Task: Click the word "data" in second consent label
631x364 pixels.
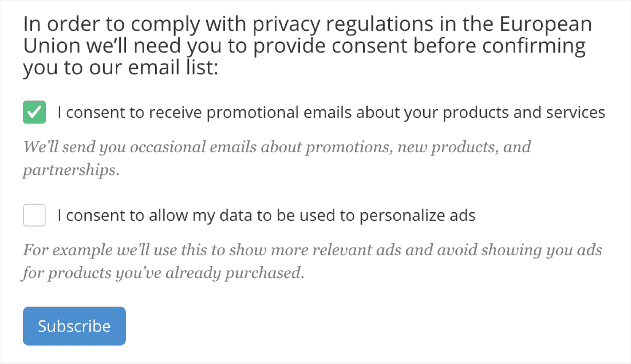Action: tap(236, 216)
